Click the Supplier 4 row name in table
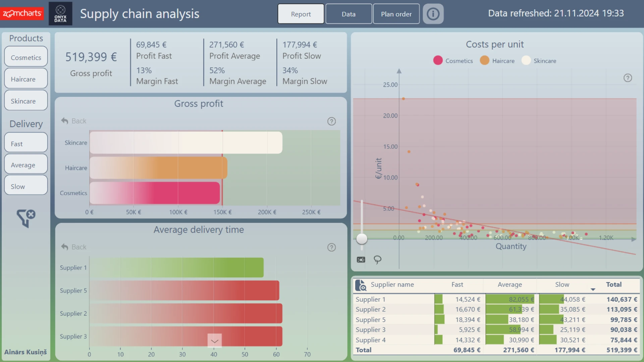The height and width of the screenshot is (362, 644). pos(371,340)
